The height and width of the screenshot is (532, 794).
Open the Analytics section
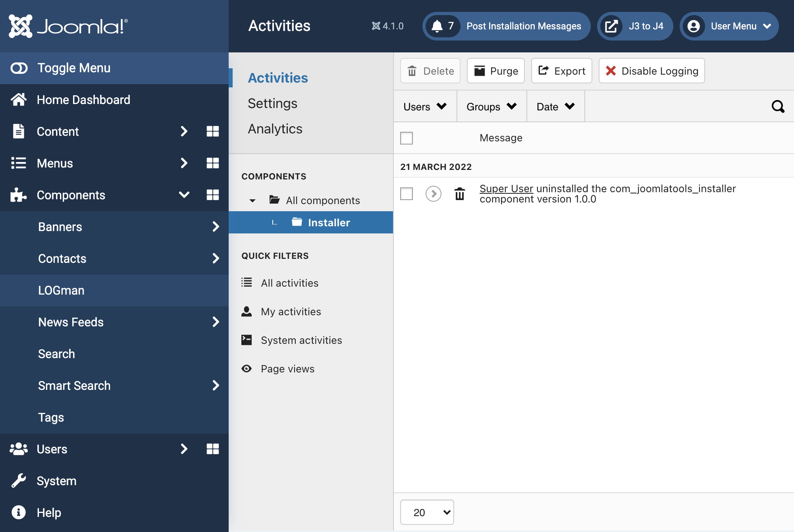[x=275, y=129]
